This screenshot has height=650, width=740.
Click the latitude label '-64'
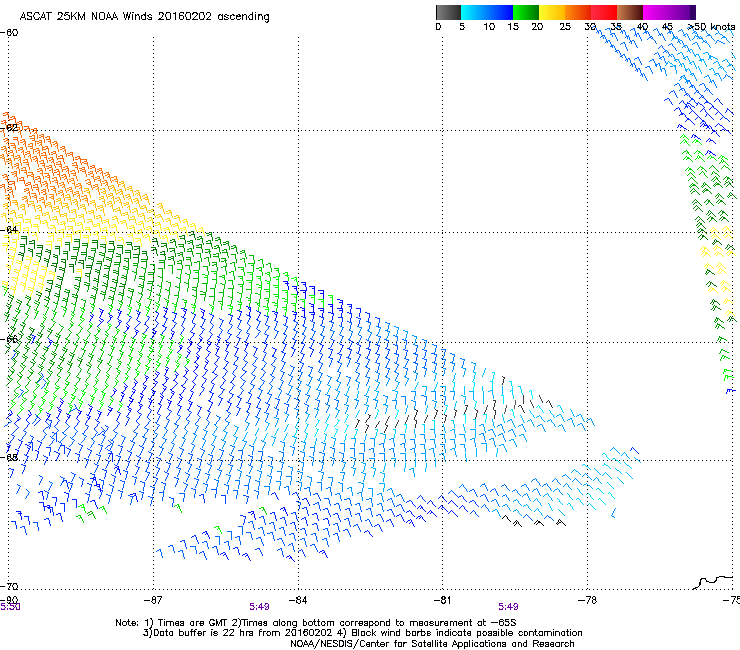9,229
